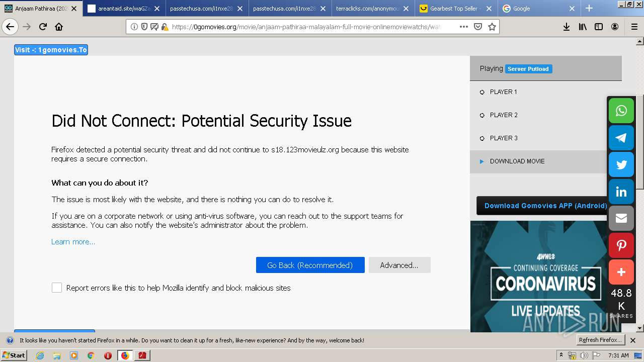Viewport: 644px width, 362px height.
Task: Share via WhatsApp icon
Action: [x=621, y=111]
